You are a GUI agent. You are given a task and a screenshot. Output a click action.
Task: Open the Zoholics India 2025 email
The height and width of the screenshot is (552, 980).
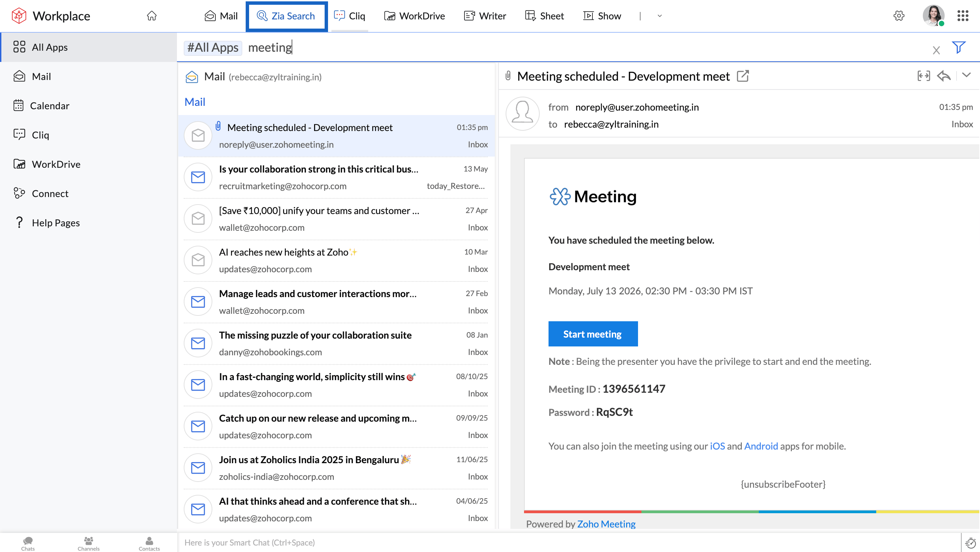click(336, 468)
